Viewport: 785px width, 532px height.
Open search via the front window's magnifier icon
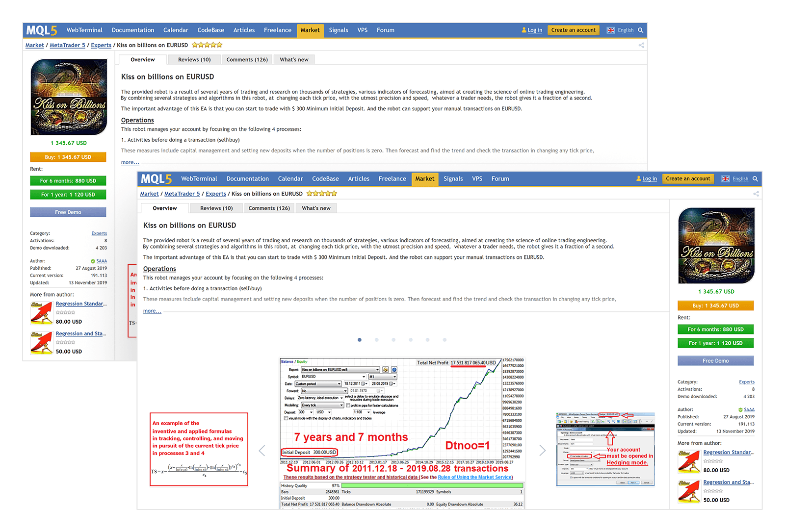(755, 179)
